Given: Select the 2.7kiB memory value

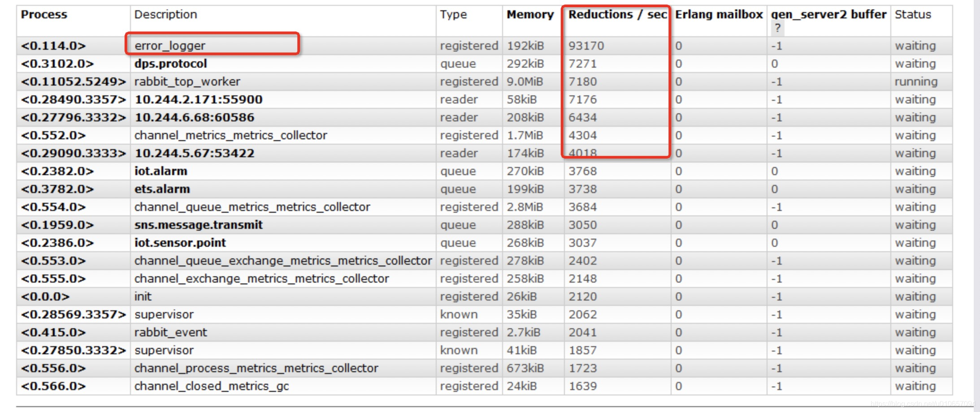Looking at the screenshot, I should point(524,332).
